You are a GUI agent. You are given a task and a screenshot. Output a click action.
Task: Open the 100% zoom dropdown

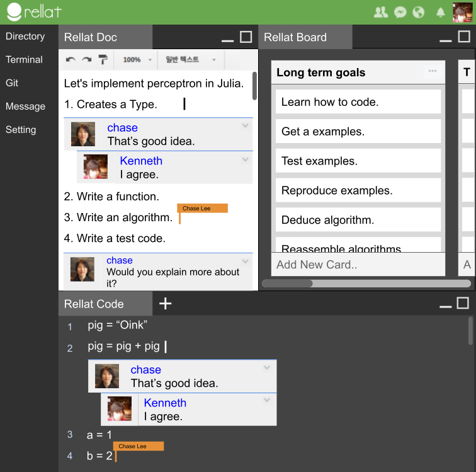(137, 60)
